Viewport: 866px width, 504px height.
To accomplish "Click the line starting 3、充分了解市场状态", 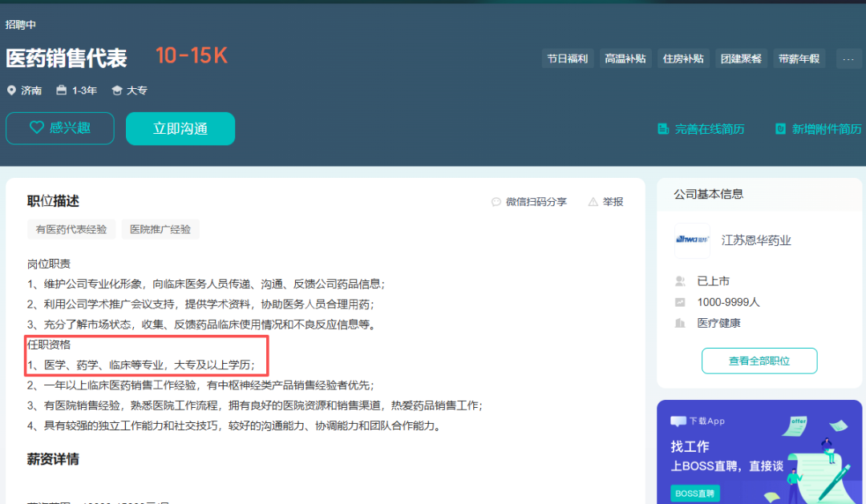I will pyautogui.click(x=203, y=325).
